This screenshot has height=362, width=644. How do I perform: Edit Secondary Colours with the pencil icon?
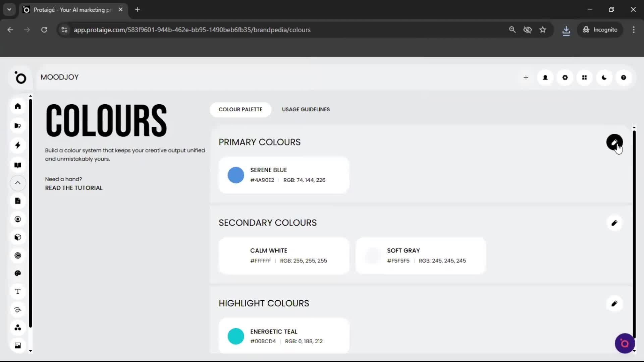click(614, 223)
